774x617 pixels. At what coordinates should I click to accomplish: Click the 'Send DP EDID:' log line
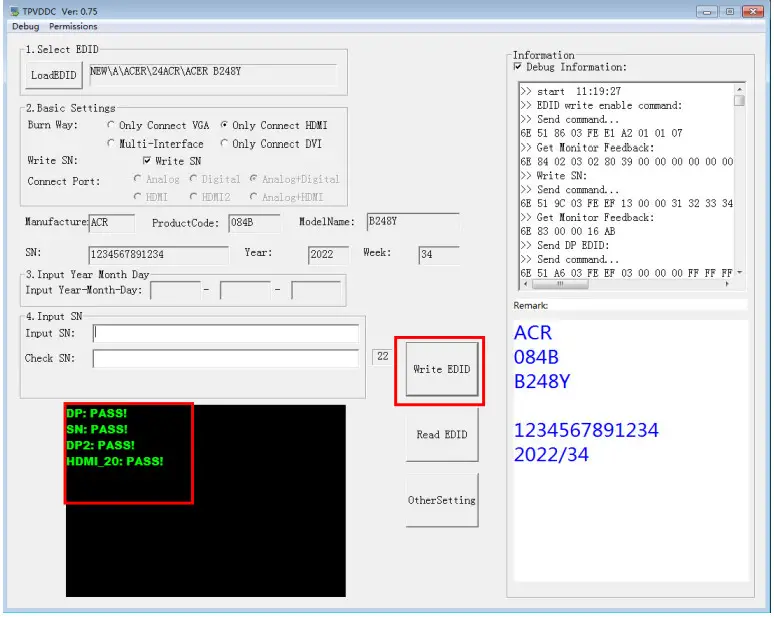point(565,245)
